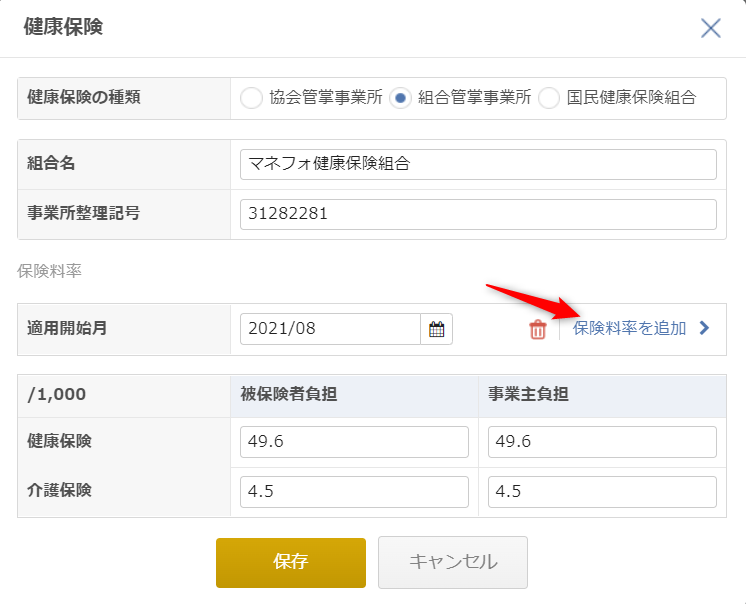Click the キャンセル button

453,562
